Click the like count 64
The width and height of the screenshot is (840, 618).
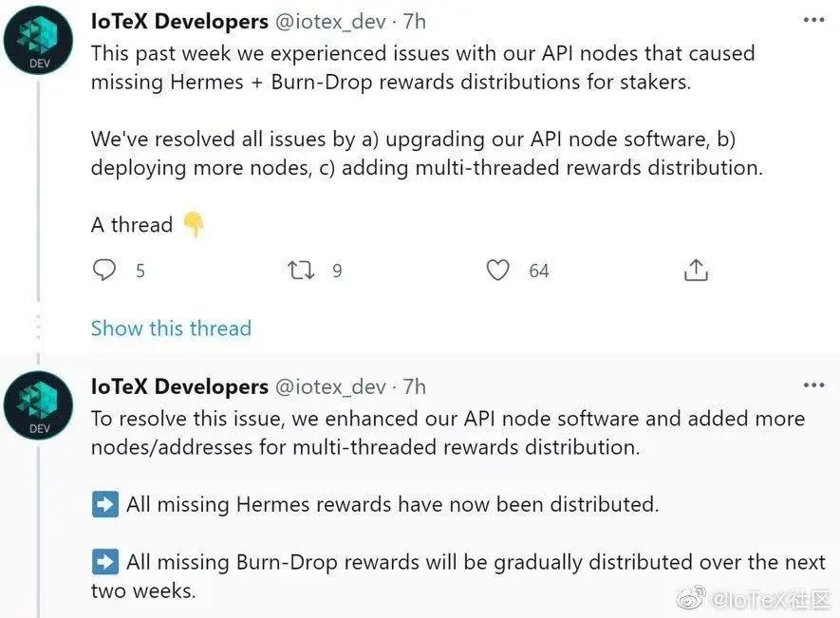539,271
